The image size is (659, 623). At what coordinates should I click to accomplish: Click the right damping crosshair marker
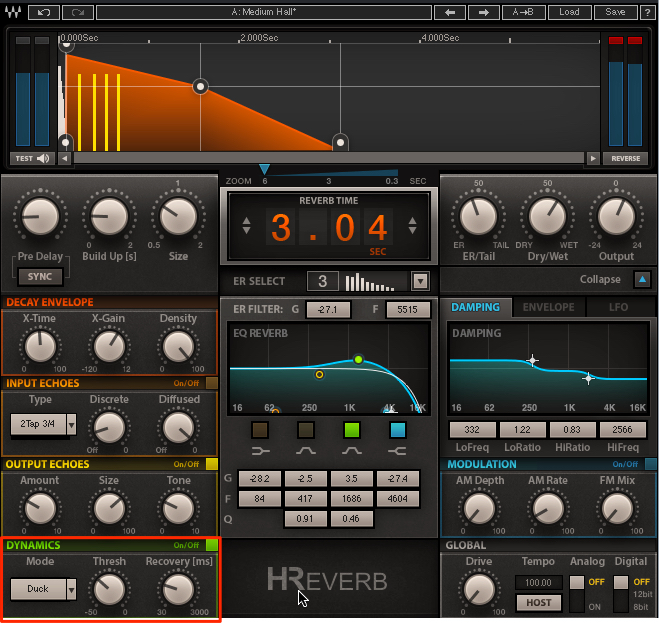[588, 378]
